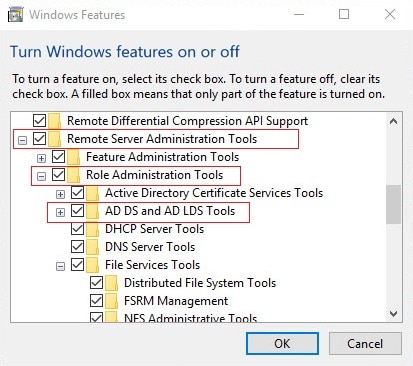Uncheck Remote Differential Compression API Support
413x366 pixels.
tap(39, 120)
